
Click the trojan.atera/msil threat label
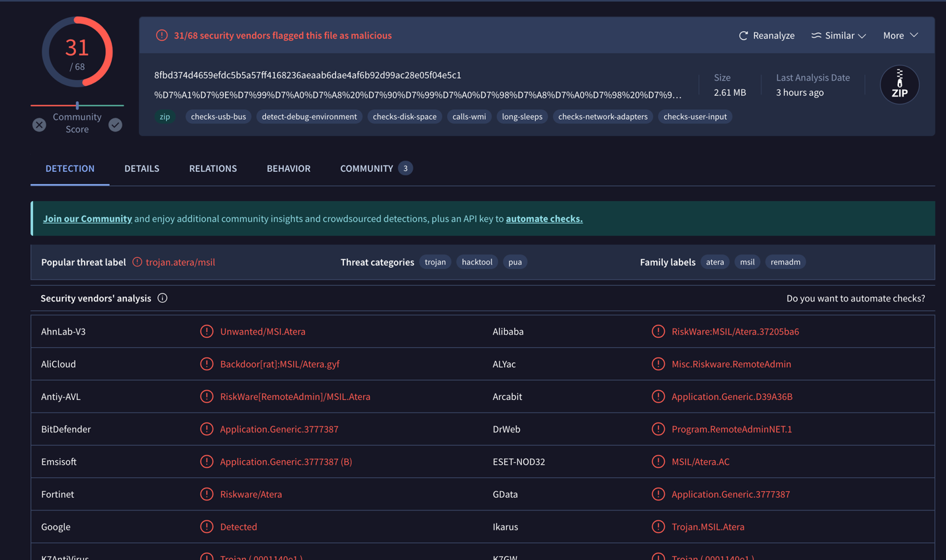click(x=180, y=262)
